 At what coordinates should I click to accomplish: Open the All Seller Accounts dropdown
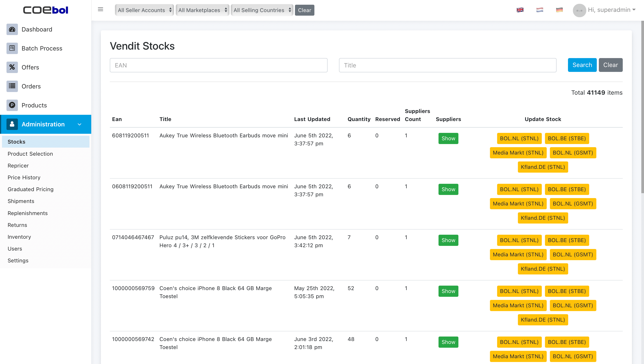(144, 10)
